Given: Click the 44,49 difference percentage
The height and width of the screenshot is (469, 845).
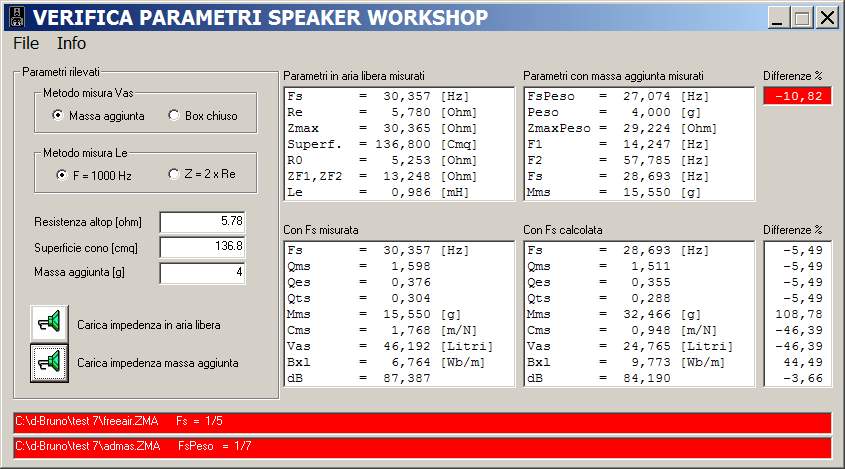Looking at the screenshot, I should point(803,362).
